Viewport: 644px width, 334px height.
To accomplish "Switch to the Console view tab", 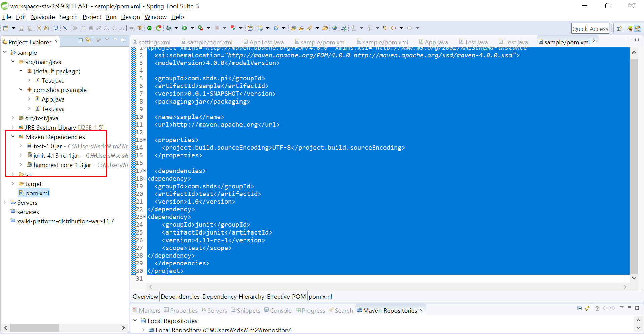I will 278,310.
